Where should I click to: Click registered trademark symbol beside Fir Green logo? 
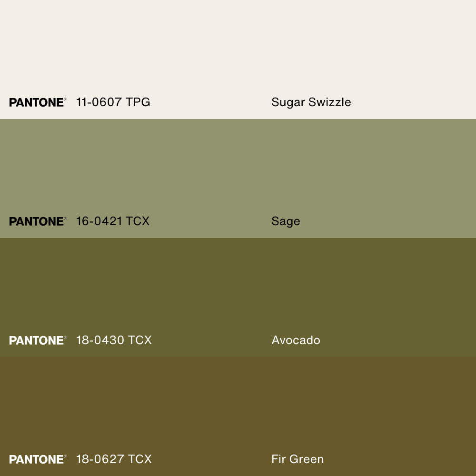(66, 456)
